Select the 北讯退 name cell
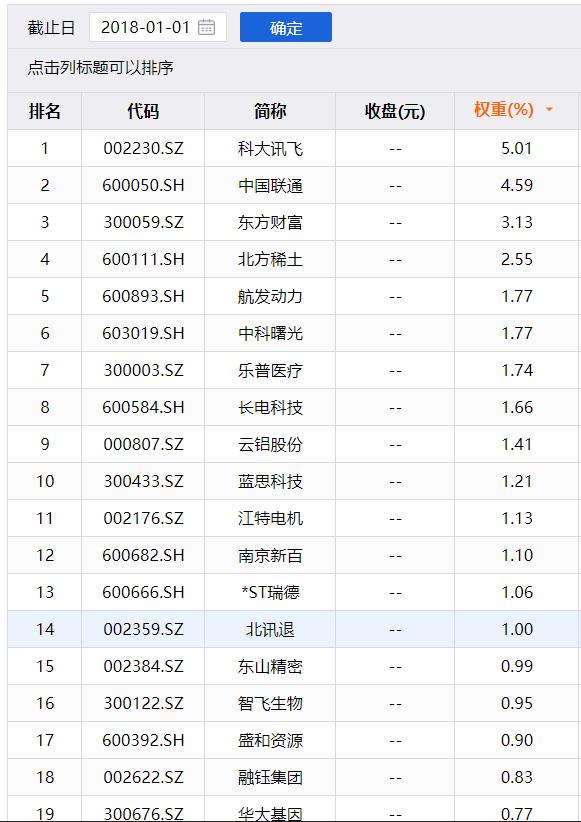This screenshot has height=822, width=581. (270, 629)
